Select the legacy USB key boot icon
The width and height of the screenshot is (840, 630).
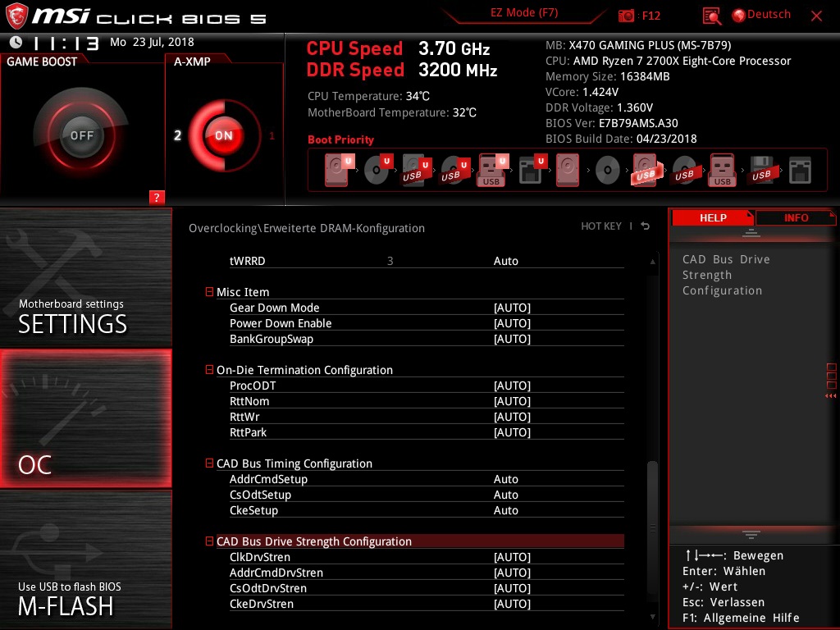pos(722,170)
